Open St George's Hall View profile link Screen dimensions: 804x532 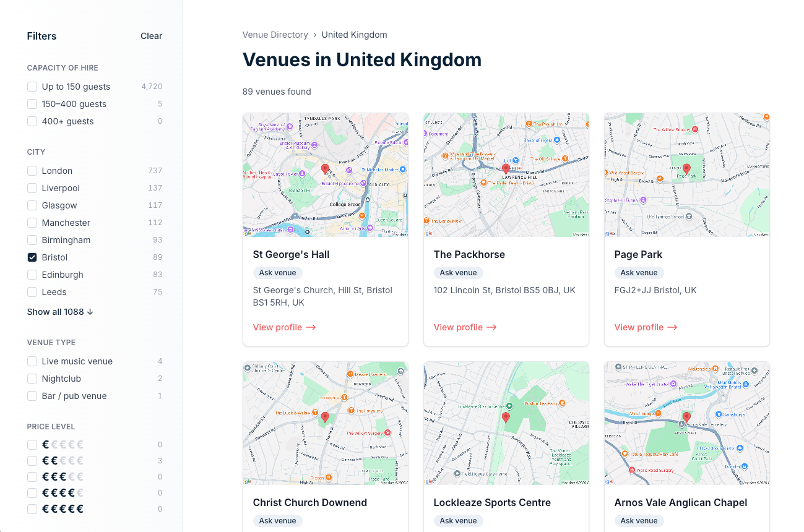click(285, 327)
